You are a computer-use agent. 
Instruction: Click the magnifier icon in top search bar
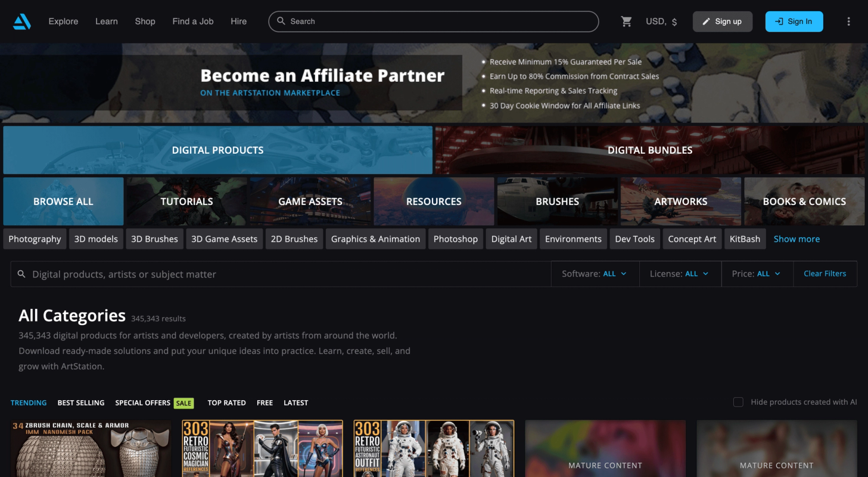(281, 21)
